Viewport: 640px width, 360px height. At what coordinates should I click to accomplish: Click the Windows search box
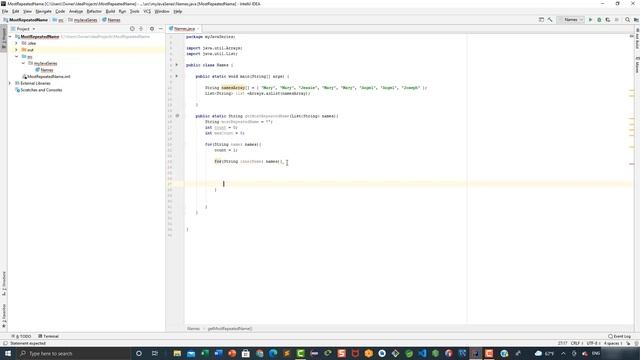tap(74, 353)
